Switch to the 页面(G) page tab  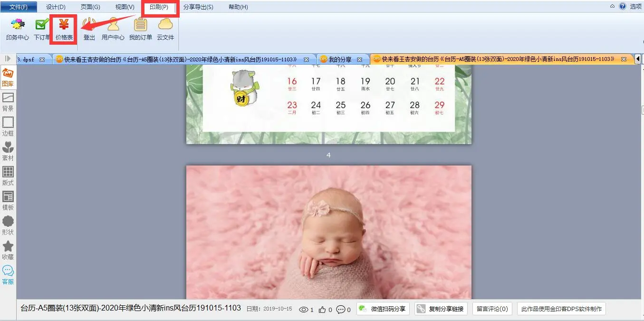tap(90, 7)
